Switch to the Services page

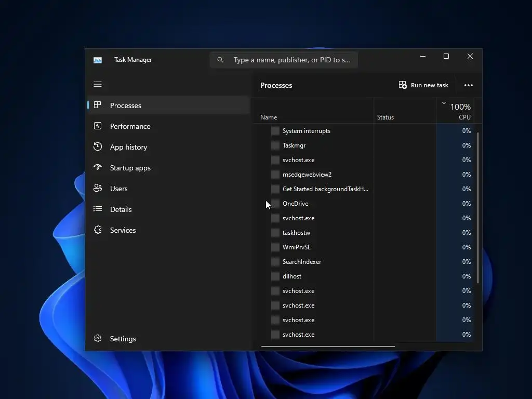pyautogui.click(x=169, y=230)
